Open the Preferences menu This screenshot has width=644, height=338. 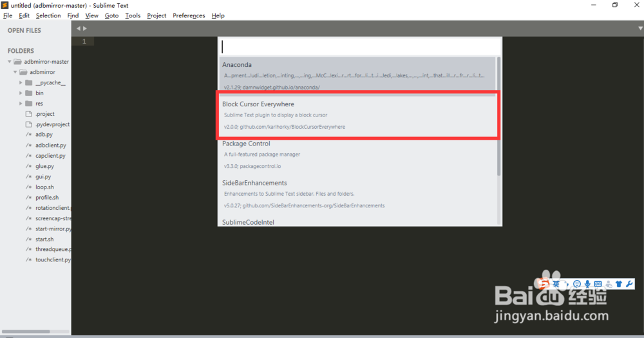[x=189, y=15]
